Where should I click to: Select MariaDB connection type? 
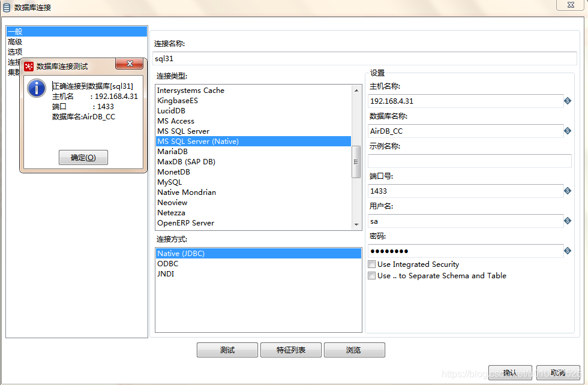tap(253, 152)
